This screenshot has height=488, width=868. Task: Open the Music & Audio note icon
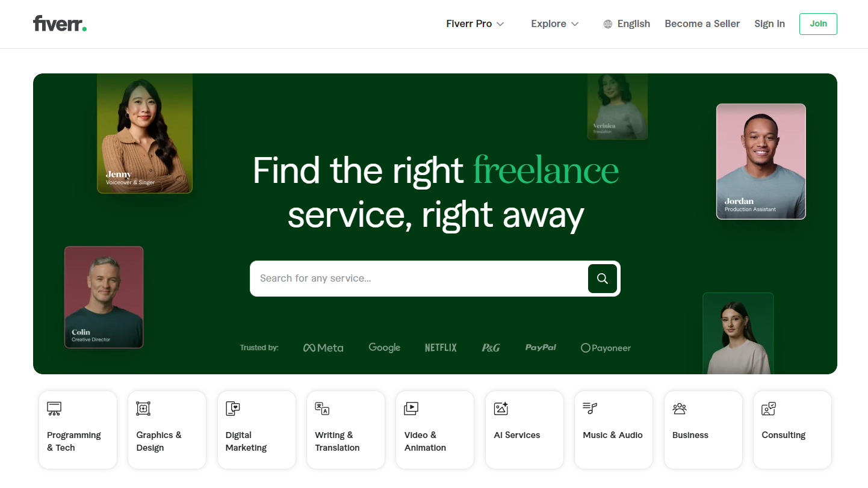point(590,409)
